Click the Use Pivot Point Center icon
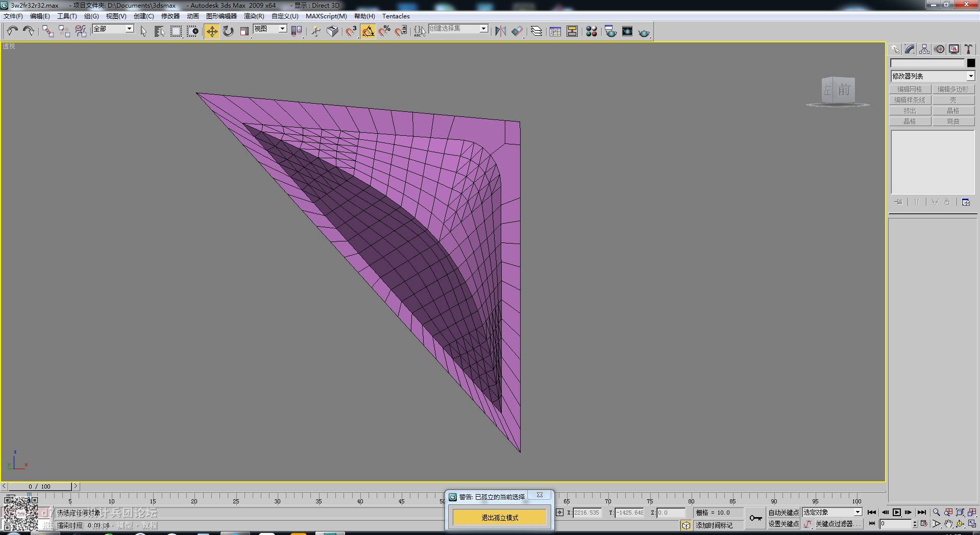Image resolution: width=980 pixels, height=535 pixels. point(297,31)
